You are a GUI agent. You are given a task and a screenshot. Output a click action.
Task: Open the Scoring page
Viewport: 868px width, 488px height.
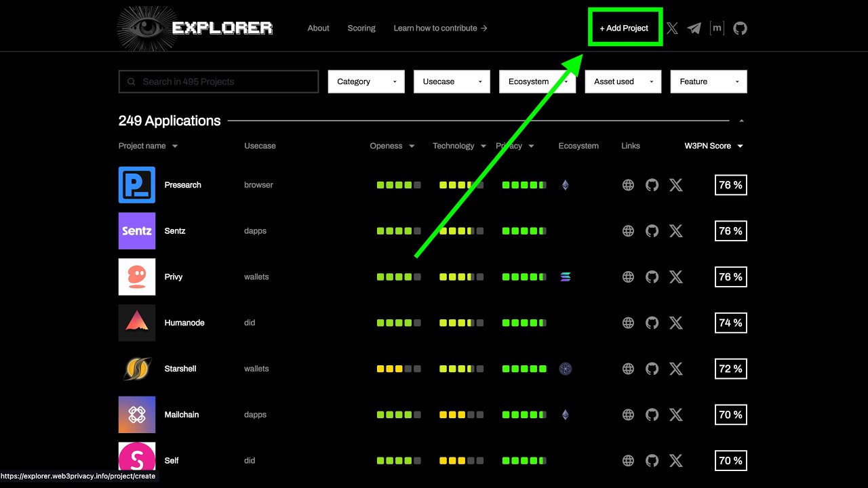point(361,28)
